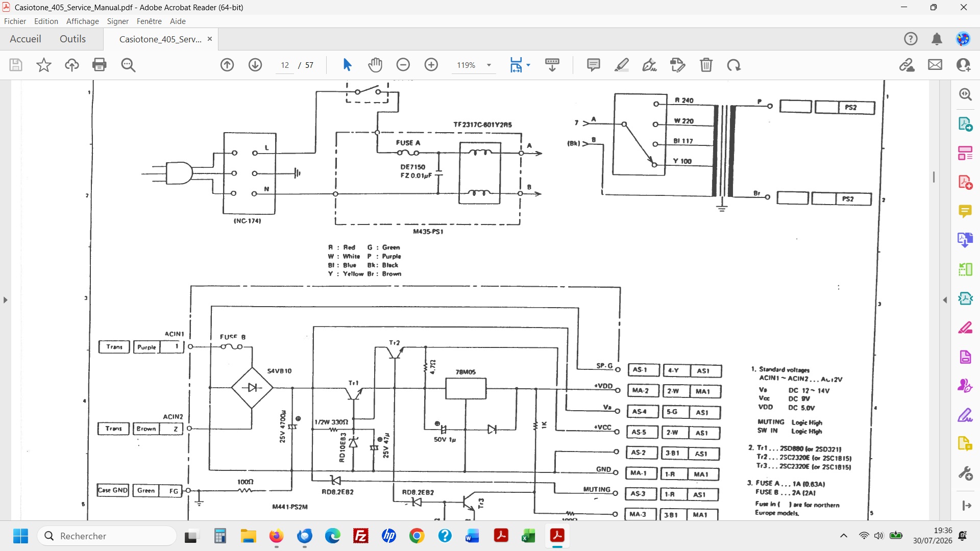This screenshot has width=980, height=551.
Task: Click the vertical scrollbar thumb
Action: coord(934,177)
